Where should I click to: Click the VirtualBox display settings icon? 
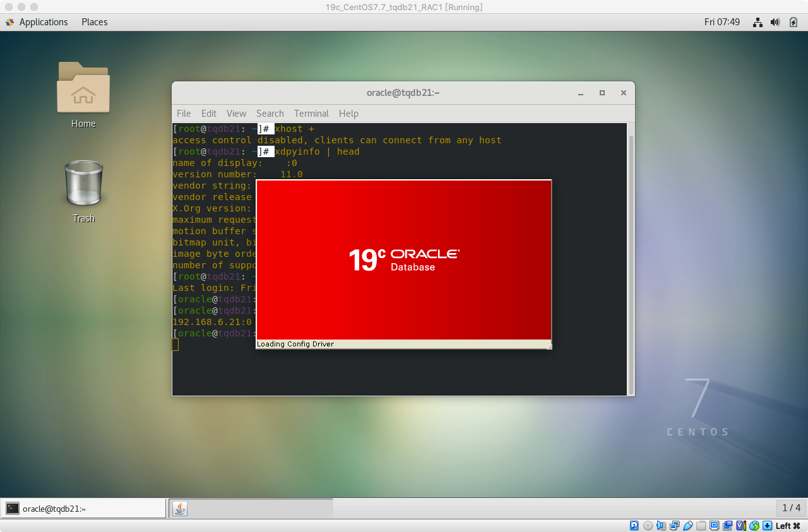tap(715, 526)
